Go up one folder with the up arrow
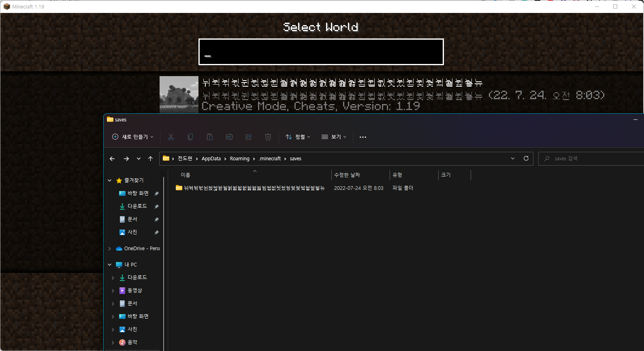Screen dimensions: 644x351 (151, 159)
